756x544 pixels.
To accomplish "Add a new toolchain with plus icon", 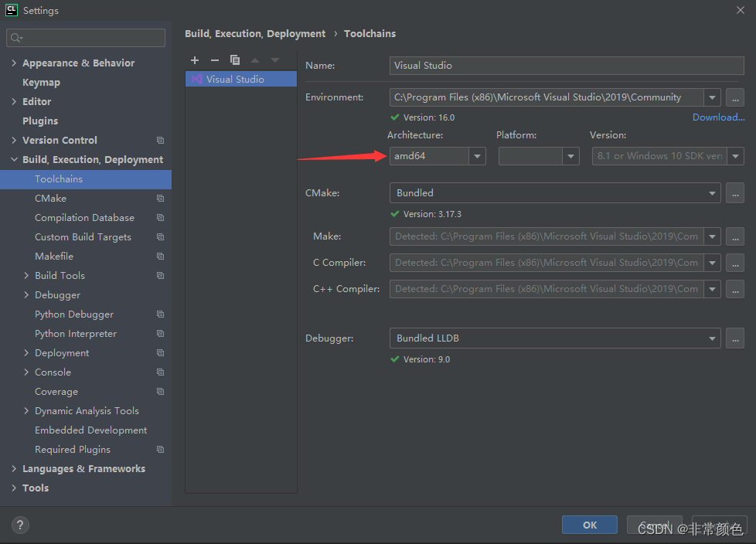I will point(195,60).
